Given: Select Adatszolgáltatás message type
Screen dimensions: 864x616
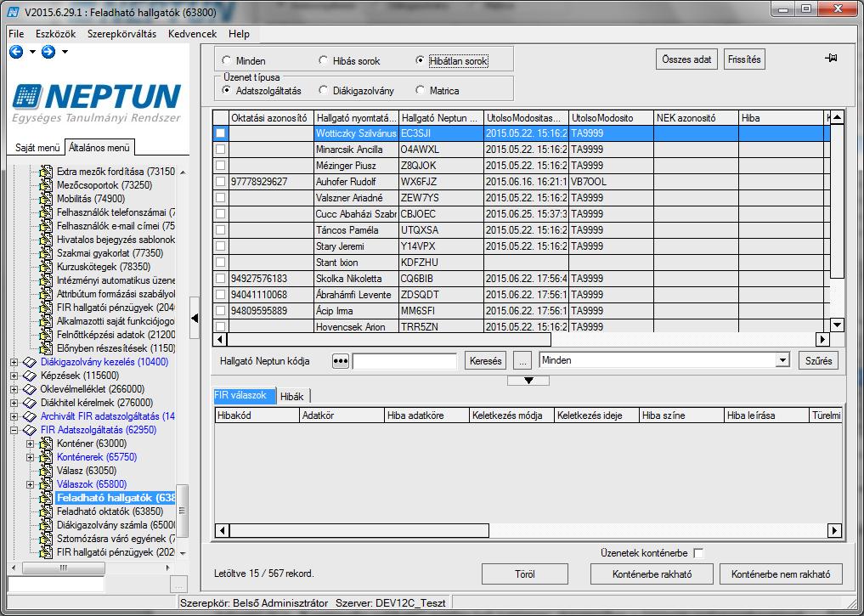Looking at the screenshot, I should pos(226,90).
